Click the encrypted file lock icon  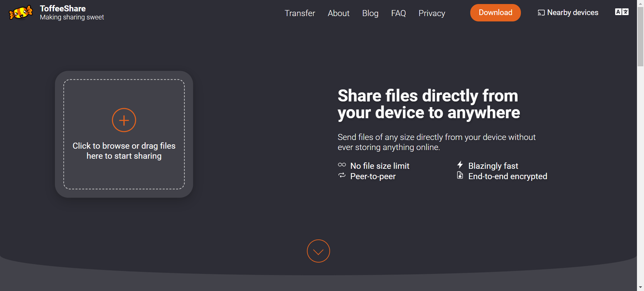(460, 175)
